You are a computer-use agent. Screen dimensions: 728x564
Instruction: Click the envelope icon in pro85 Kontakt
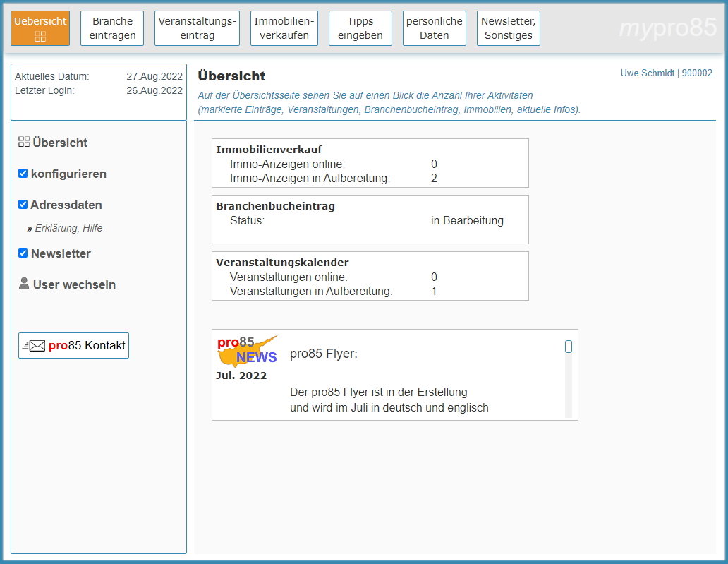(x=35, y=346)
